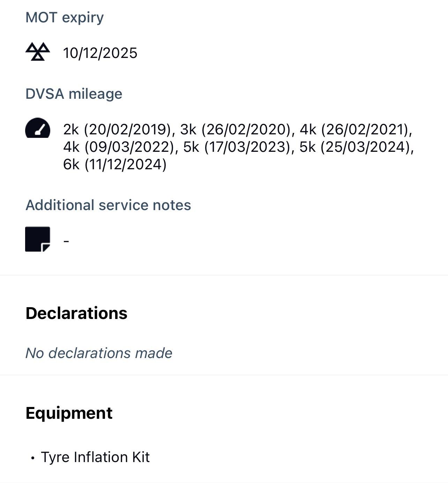448x483 pixels.
Task: Click the Additional service notes label
Action: tap(108, 205)
